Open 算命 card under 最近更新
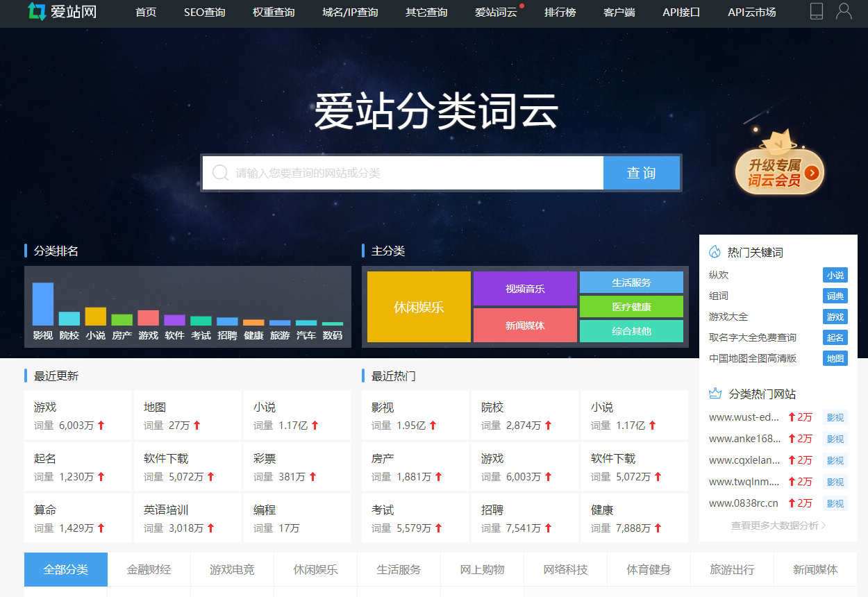This screenshot has height=597, width=868. [78, 518]
